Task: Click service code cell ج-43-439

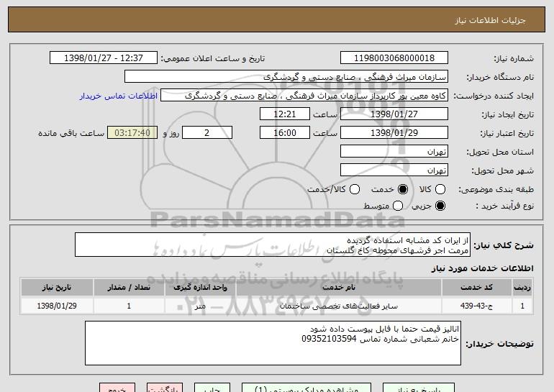Action: pos(476,306)
